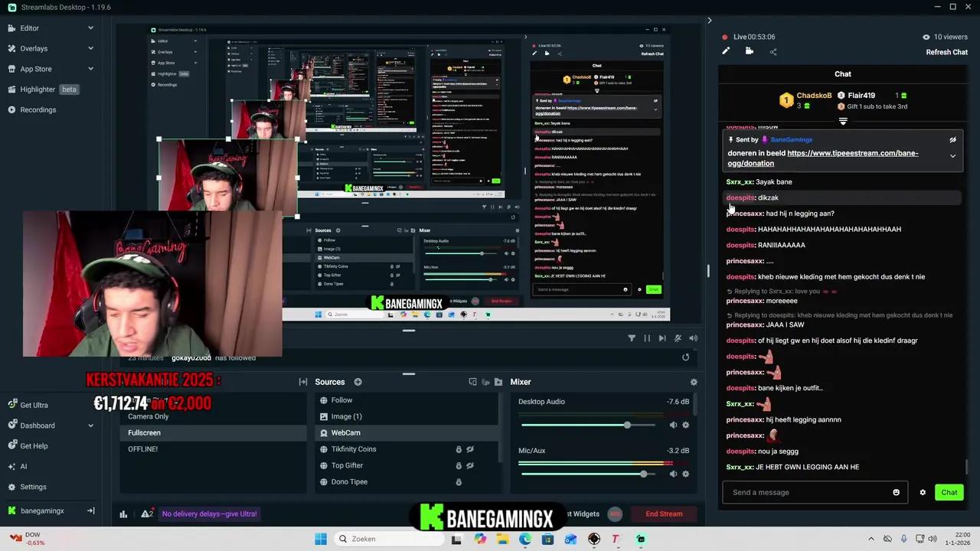
Task: Mute event notifications bell icon
Action: point(678,338)
